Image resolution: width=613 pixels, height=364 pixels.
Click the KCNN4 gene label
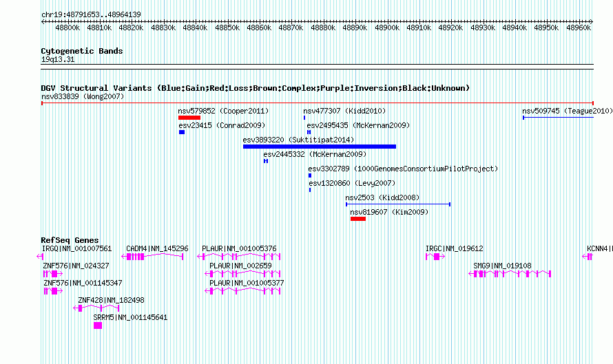point(600,248)
